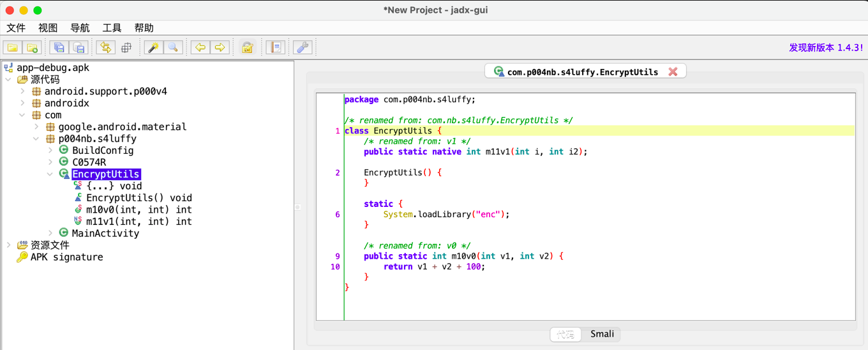Image resolution: width=868 pixels, height=350 pixels.
Task: Select the MainActivity class in tree
Action: point(105,233)
